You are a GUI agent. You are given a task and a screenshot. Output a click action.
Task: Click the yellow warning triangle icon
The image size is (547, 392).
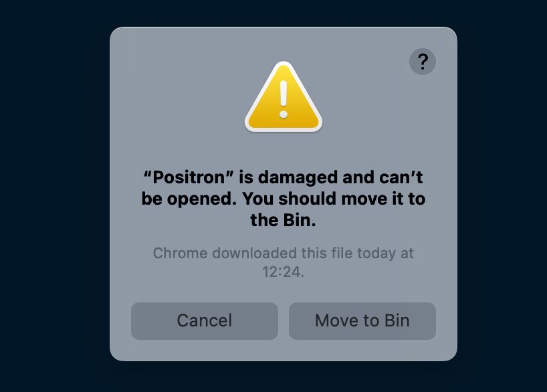[284, 97]
